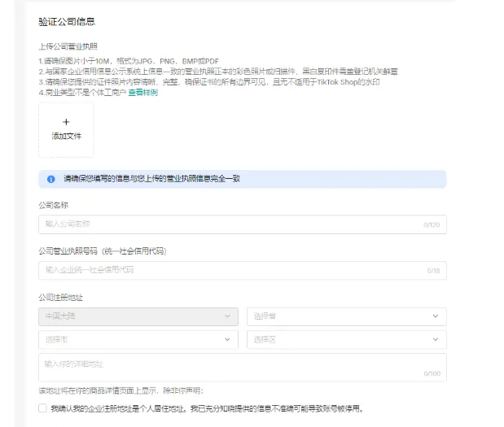Click the plus icon in upload box
Viewport: 504px width, 427px height.
[66, 122]
